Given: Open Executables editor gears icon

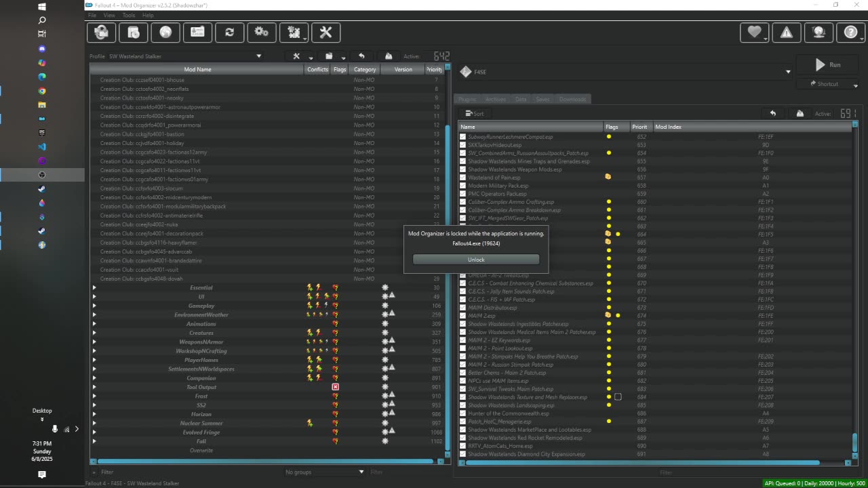Looking at the screenshot, I should [261, 32].
